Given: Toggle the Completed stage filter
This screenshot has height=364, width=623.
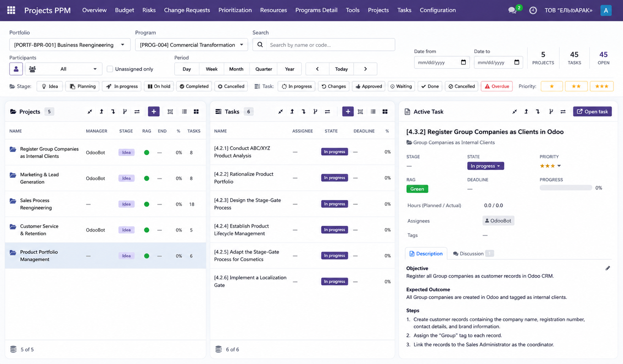Looking at the screenshot, I should (194, 87).
